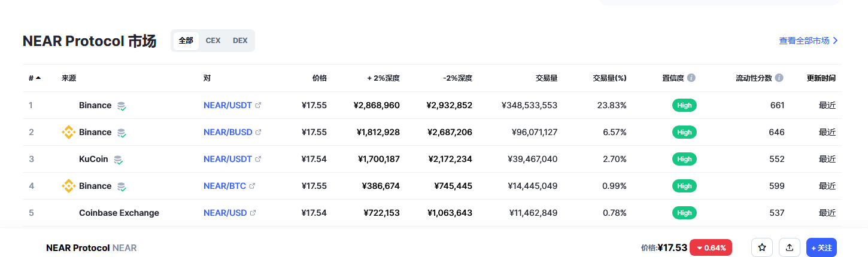Viewport: 868px width, 257px height.
Task: Open the KuCoin exchange name
Action: click(93, 159)
